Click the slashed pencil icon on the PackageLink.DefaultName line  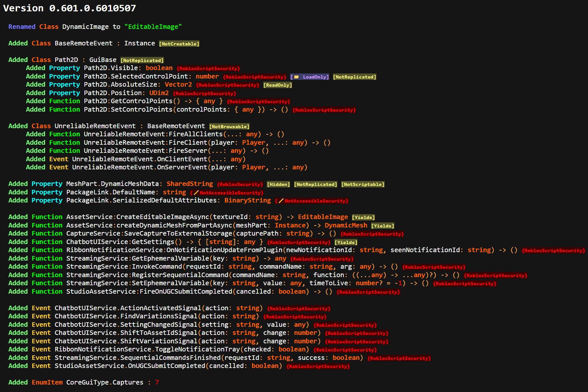tap(196, 193)
